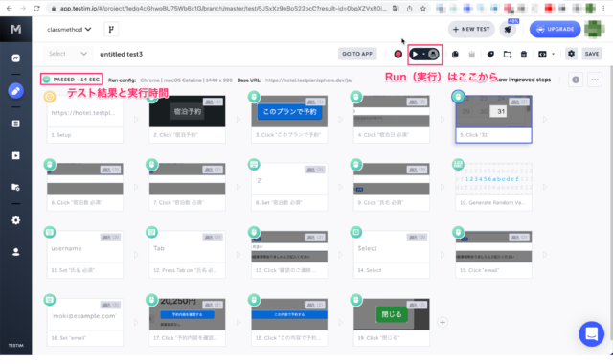
Task: Select step 19 Click 閉じる thumbnail
Action: point(392,322)
